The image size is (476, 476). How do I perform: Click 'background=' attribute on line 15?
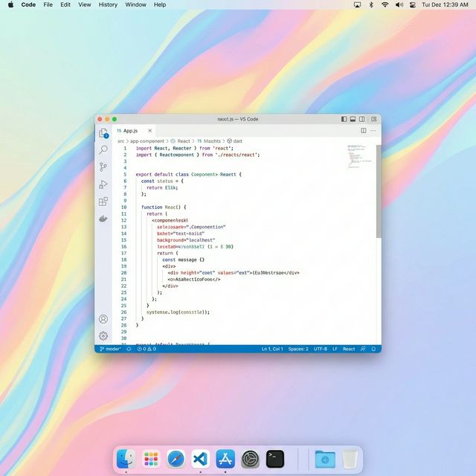(x=172, y=240)
